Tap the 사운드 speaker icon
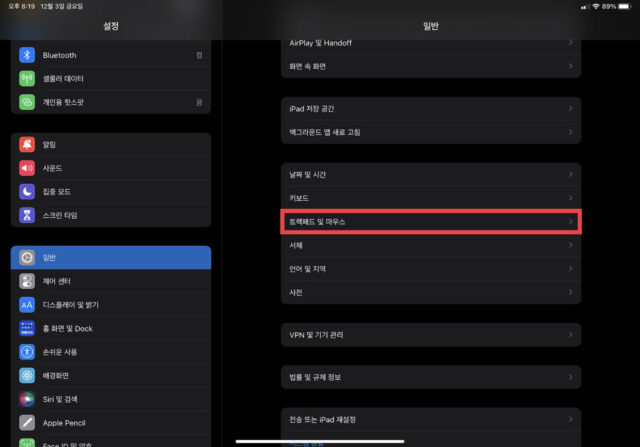Image resolution: width=640 pixels, height=447 pixels. pyautogui.click(x=27, y=169)
